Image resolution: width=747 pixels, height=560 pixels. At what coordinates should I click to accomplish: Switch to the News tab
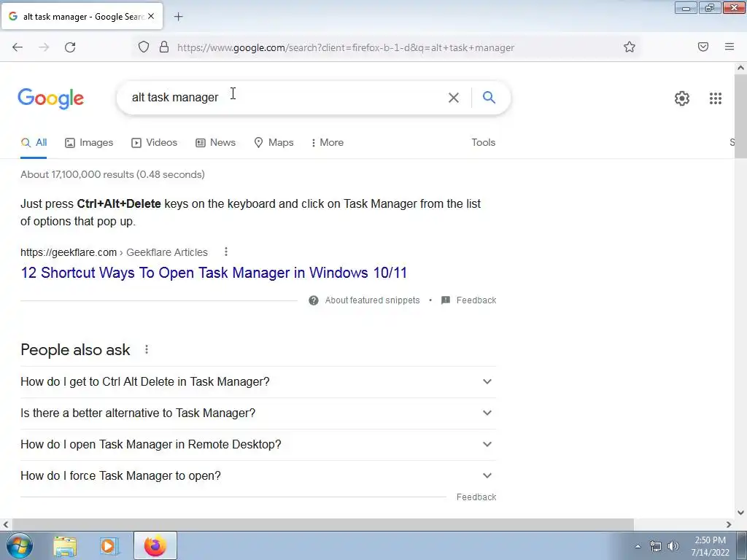coord(215,143)
